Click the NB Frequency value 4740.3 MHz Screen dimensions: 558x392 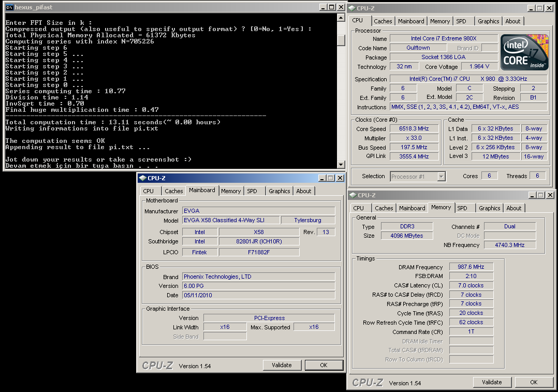point(510,245)
